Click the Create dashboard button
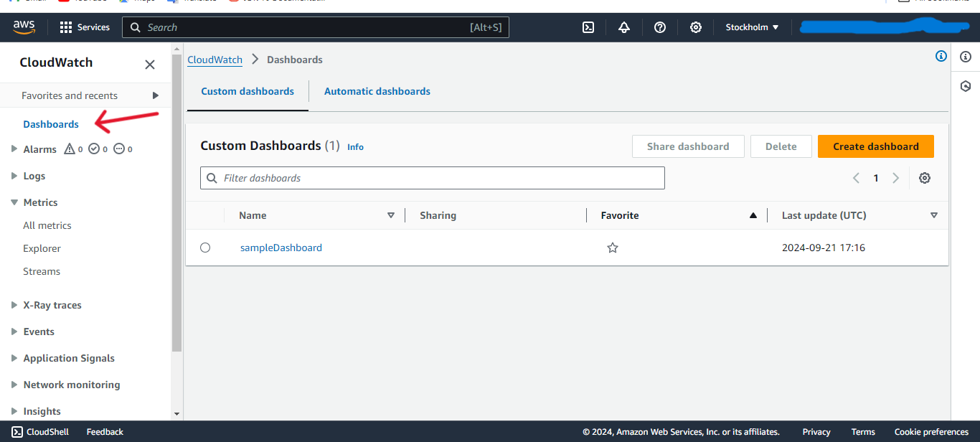 point(876,146)
